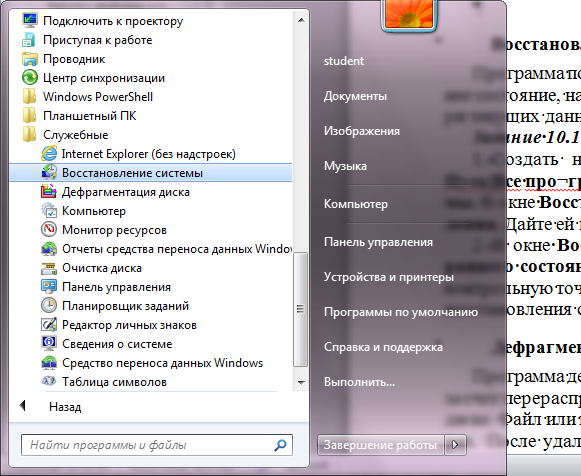Click the Завершение работы button
The image size is (581, 476).
coord(381,445)
